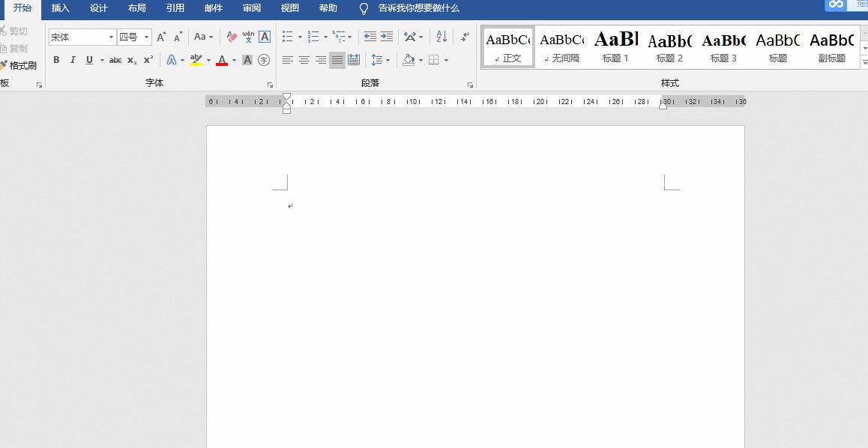The height and width of the screenshot is (448, 868).
Task: Switch to the 插入 (Insert) tab
Action: pos(60,8)
